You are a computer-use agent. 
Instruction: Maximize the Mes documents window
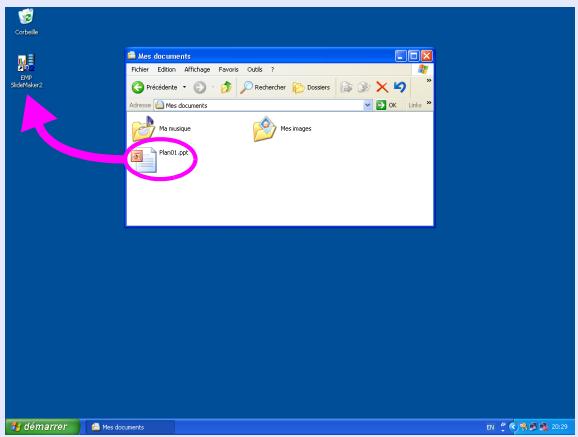tap(414, 56)
